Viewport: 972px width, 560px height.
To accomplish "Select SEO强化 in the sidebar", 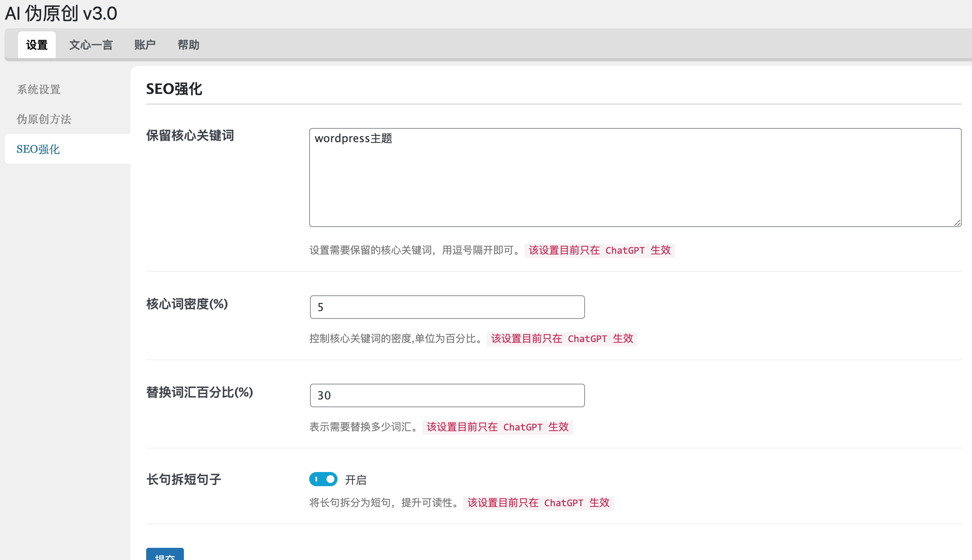I will [x=38, y=149].
